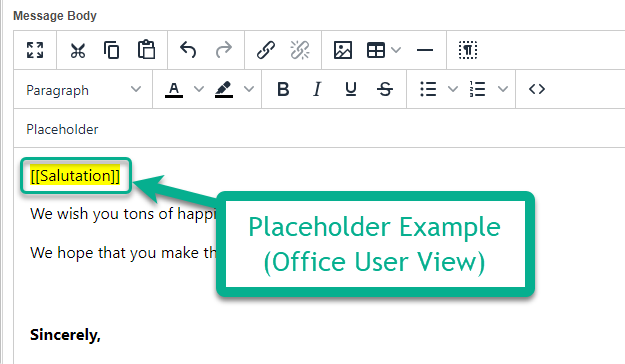This screenshot has width=625, height=364.
Task: Insert a horizontal line
Action: point(425,50)
